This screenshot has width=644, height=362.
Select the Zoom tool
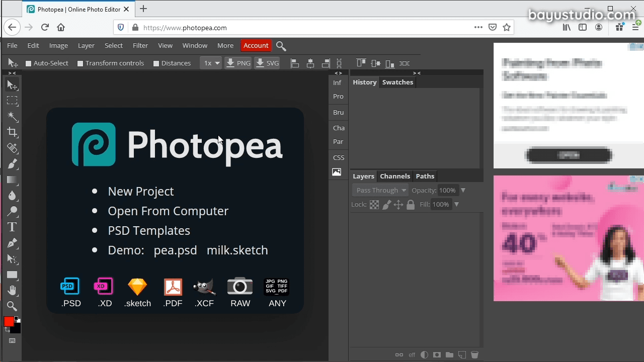point(12,306)
